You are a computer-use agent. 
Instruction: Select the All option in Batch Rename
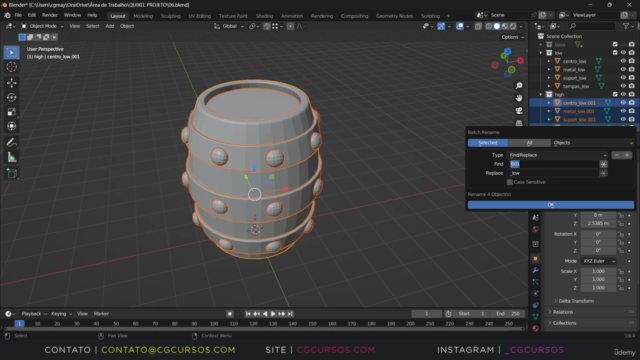pos(529,143)
